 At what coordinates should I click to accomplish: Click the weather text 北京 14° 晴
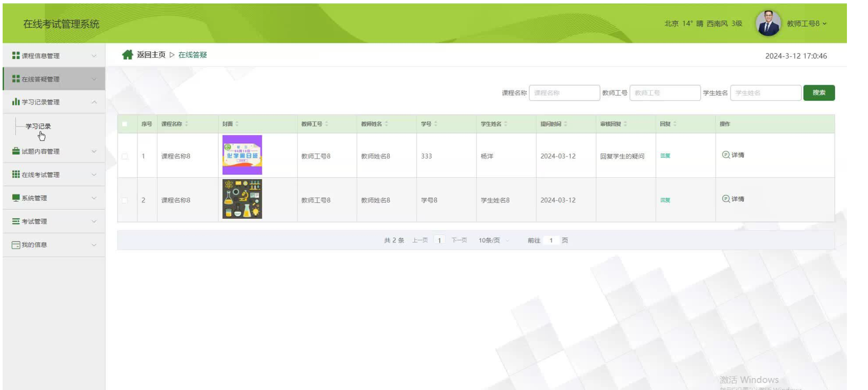(x=684, y=24)
